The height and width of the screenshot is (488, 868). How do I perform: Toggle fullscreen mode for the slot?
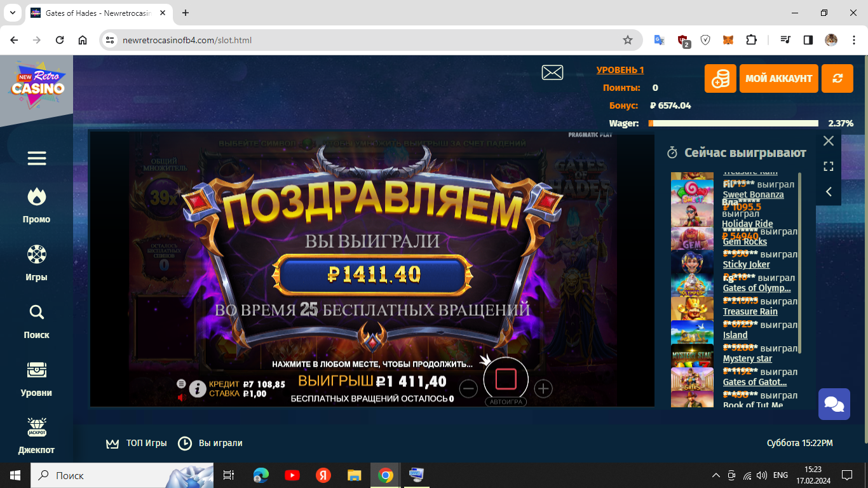[828, 166]
